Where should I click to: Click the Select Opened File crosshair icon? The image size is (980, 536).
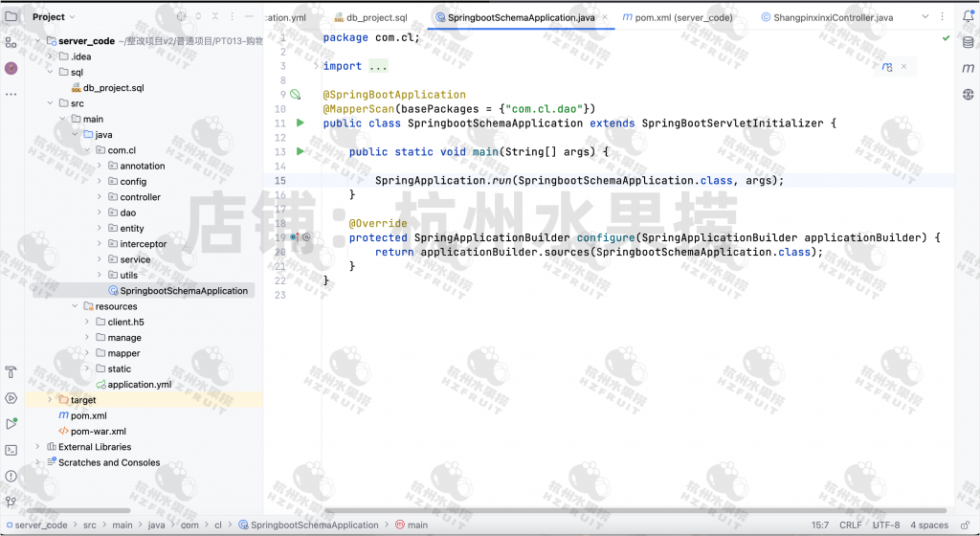[182, 17]
